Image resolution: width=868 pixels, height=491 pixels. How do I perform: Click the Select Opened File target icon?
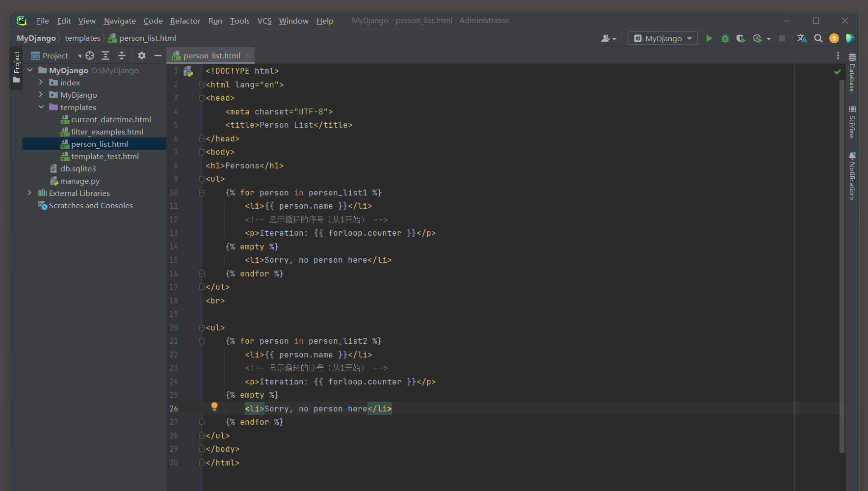click(90, 55)
